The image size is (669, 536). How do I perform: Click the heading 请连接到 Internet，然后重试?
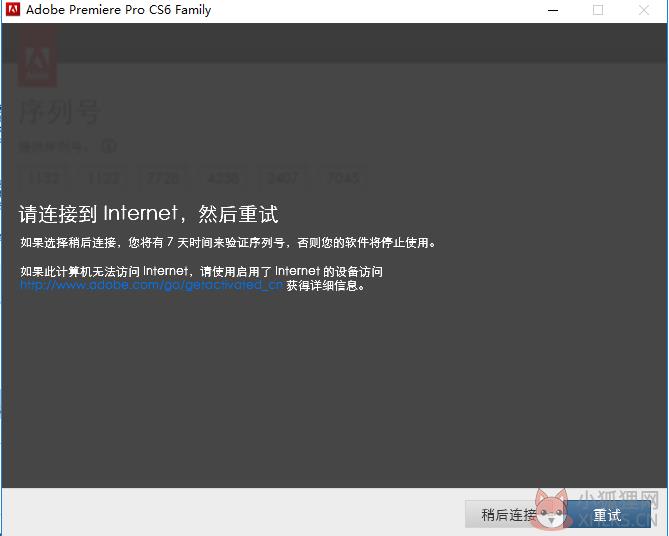[x=148, y=213]
